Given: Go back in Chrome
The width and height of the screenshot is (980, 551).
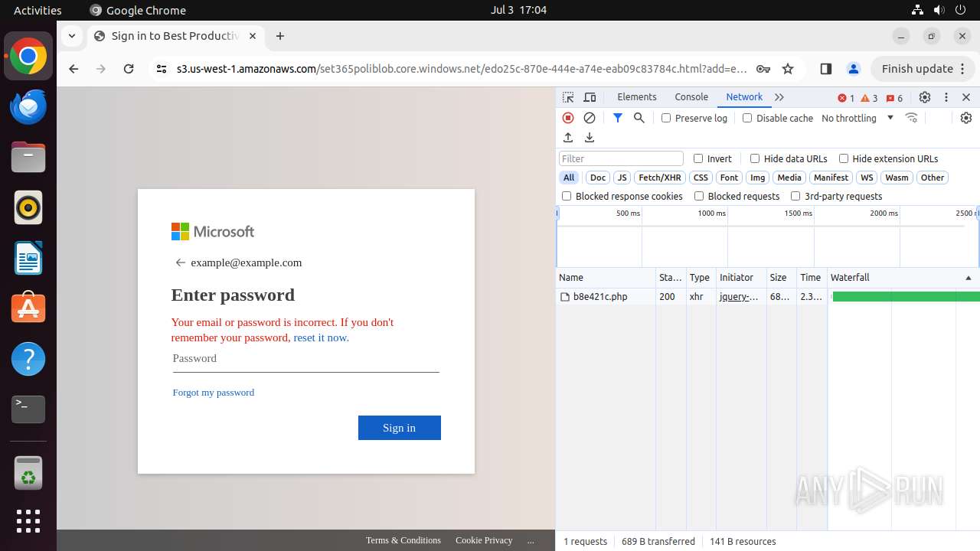Looking at the screenshot, I should tap(73, 69).
